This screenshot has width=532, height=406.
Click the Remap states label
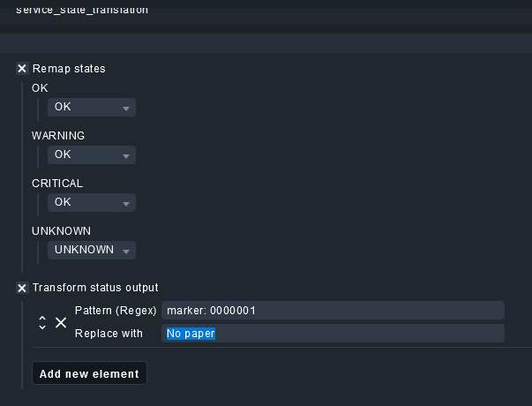tap(69, 69)
